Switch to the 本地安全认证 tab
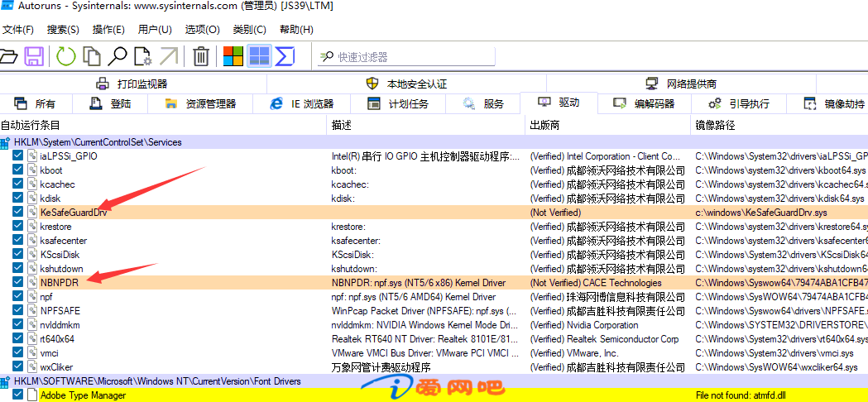The image size is (868, 402). click(x=407, y=84)
